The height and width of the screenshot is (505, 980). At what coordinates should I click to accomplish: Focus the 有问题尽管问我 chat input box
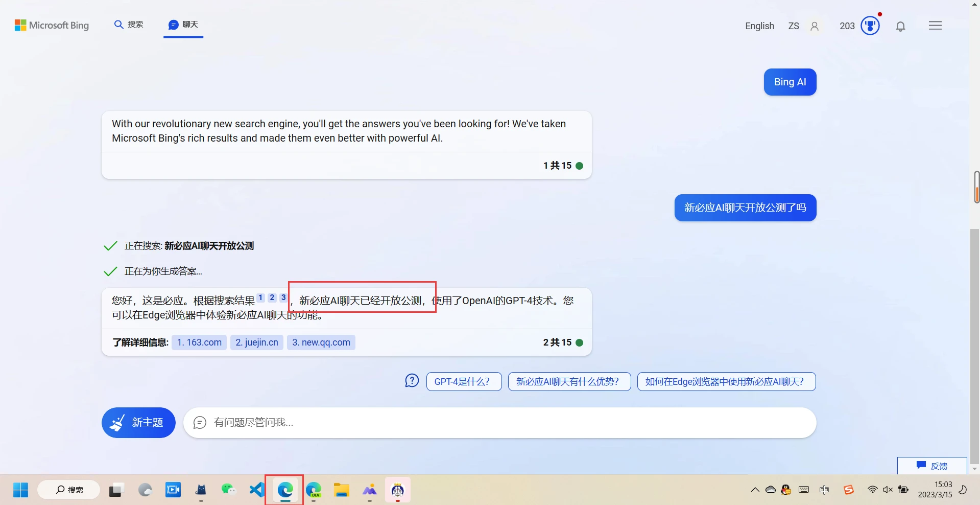(x=499, y=422)
